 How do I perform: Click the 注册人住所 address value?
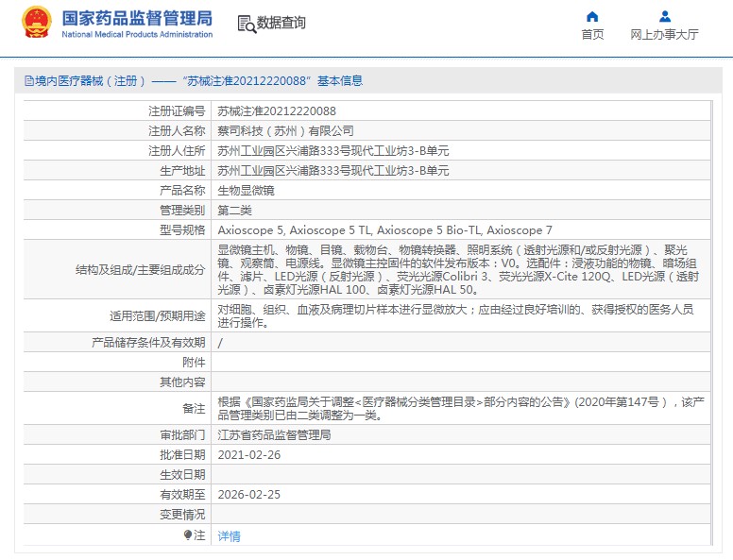tap(333, 151)
